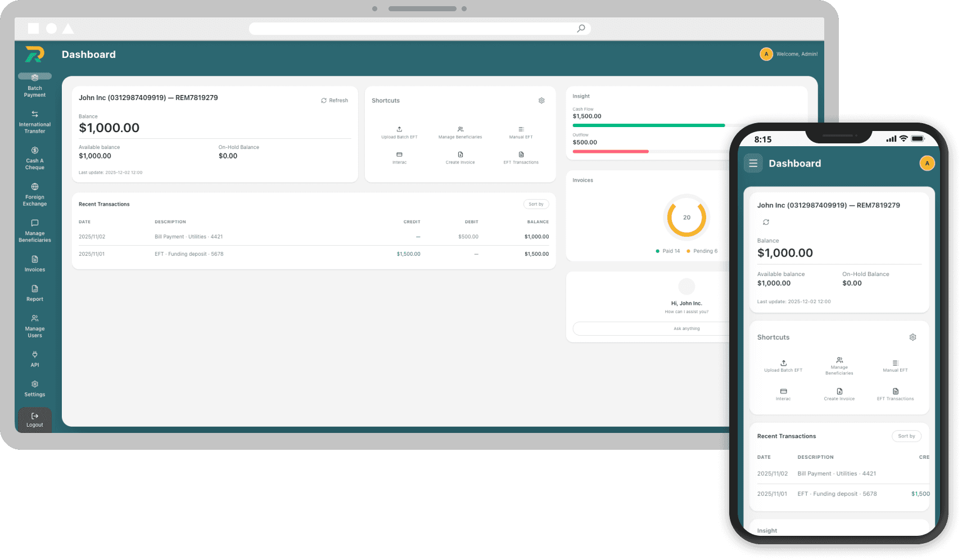Open Batch Payment in desktop sidebar
Image resolution: width=962 pixels, height=560 pixels.
pyautogui.click(x=35, y=85)
